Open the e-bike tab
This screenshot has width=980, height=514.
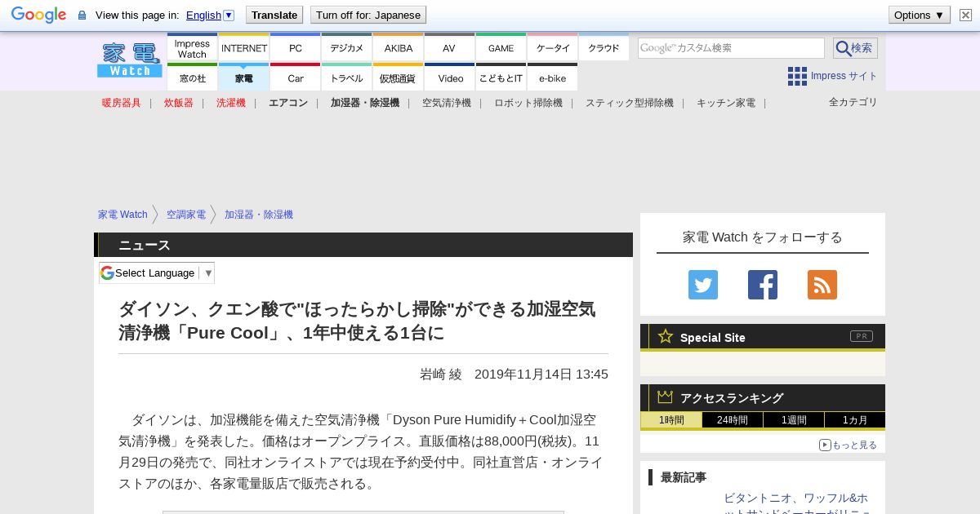[x=552, y=78]
